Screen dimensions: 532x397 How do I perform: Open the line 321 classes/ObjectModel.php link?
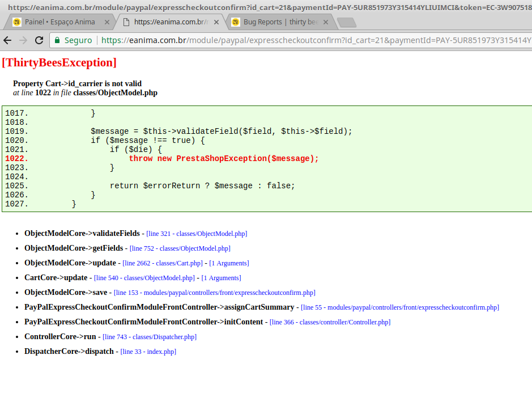click(x=197, y=234)
